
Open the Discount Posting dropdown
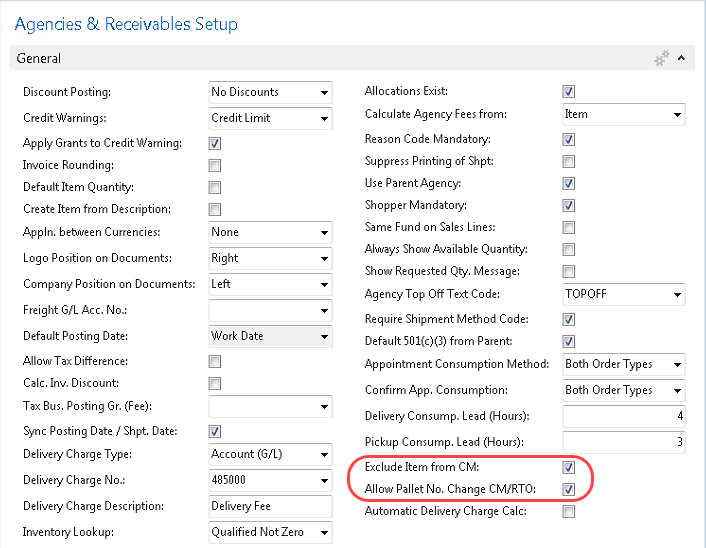coord(324,93)
